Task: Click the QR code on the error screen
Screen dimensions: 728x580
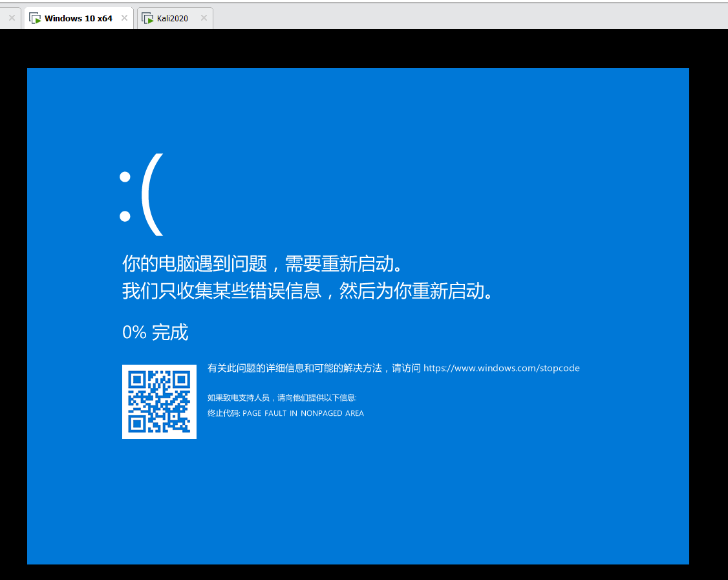Action: click(159, 402)
